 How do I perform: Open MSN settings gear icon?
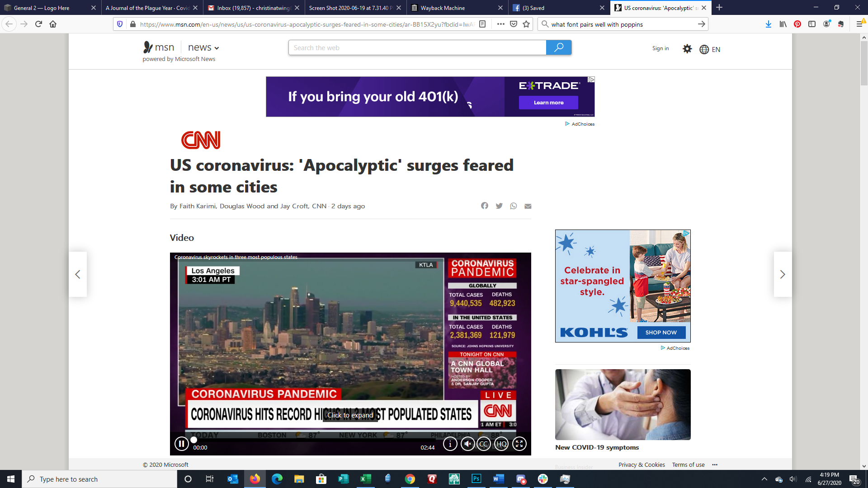point(687,49)
